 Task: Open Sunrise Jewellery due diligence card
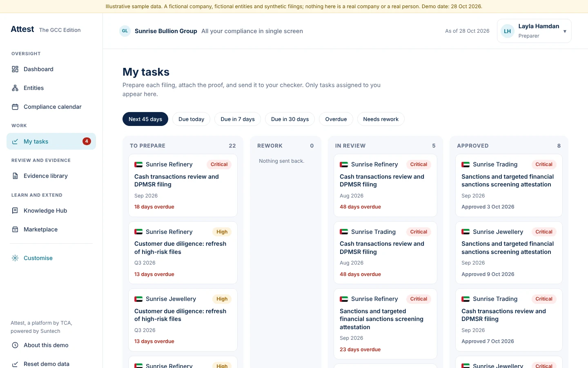pos(183,320)
